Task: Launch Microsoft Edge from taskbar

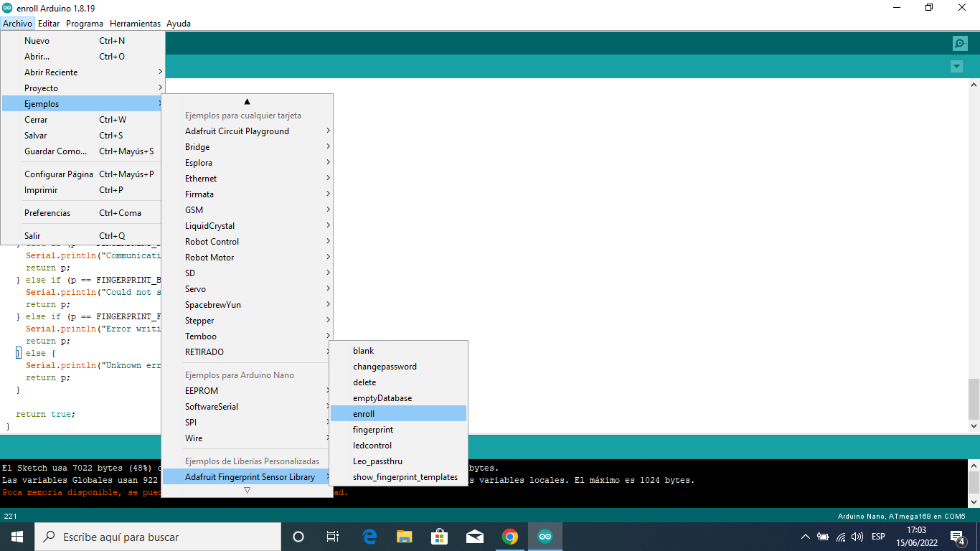Action: tap(369, 537)
